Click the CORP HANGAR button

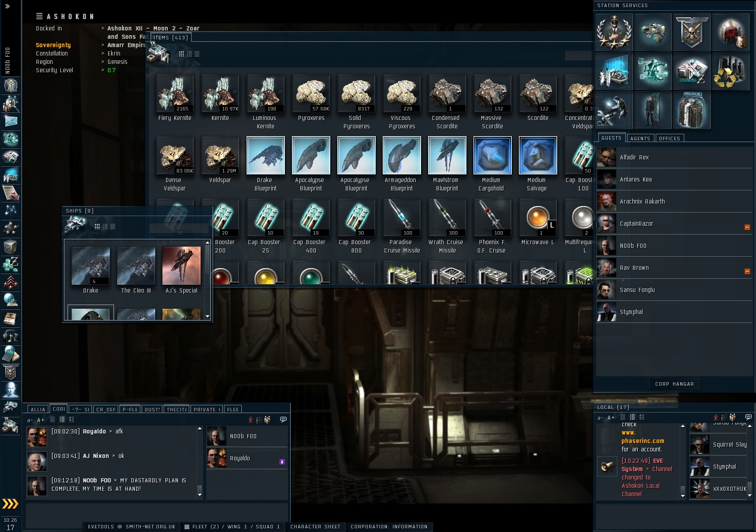pos(674,384)
